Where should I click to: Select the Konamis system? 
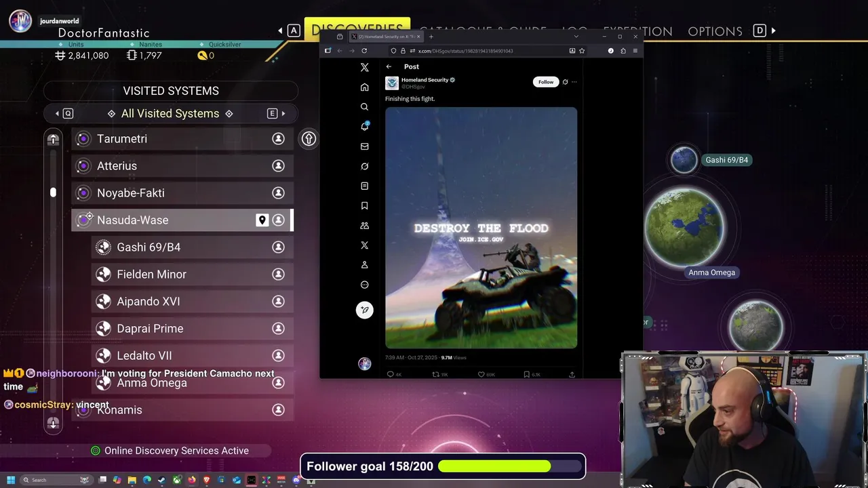182,410
